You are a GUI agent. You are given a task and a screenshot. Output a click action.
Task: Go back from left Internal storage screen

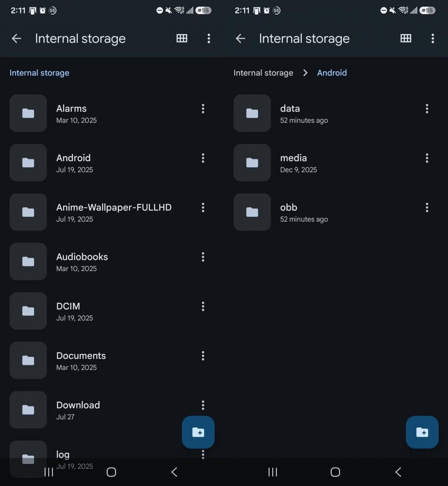[16, 38]
